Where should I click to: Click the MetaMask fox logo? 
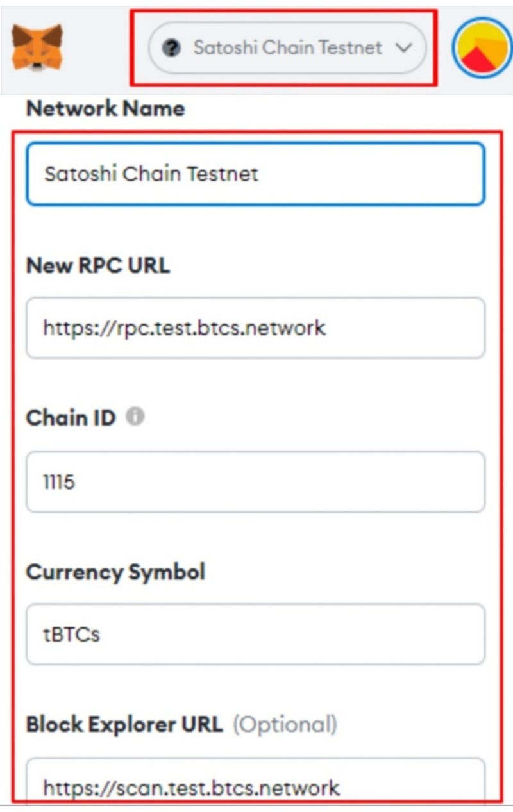click(37, 47)
